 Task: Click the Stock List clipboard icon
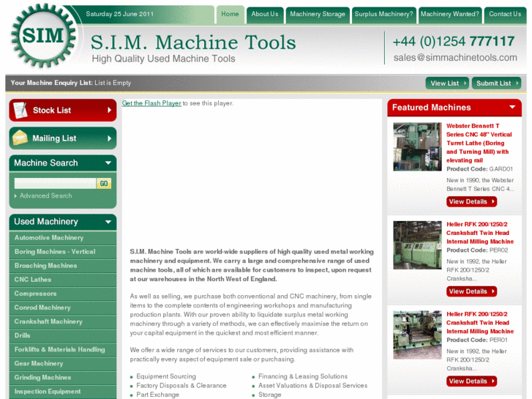tap(20, 110)
